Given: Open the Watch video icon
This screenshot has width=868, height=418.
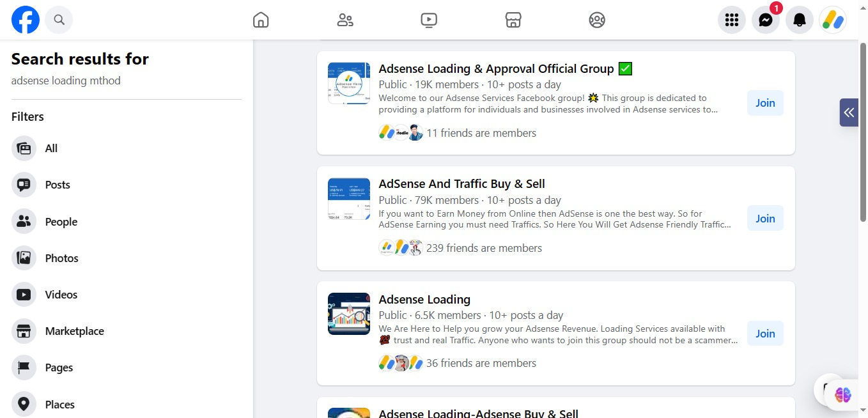Looking at the screenshot, I should (429, 20).
